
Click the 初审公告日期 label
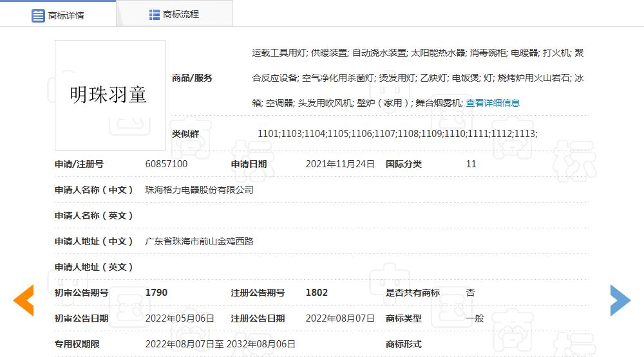click(x=81, y=318)
